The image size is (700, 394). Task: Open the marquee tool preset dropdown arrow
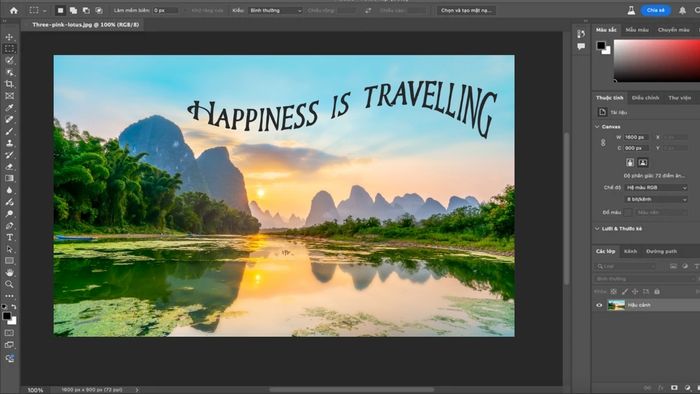coord(45,11)
